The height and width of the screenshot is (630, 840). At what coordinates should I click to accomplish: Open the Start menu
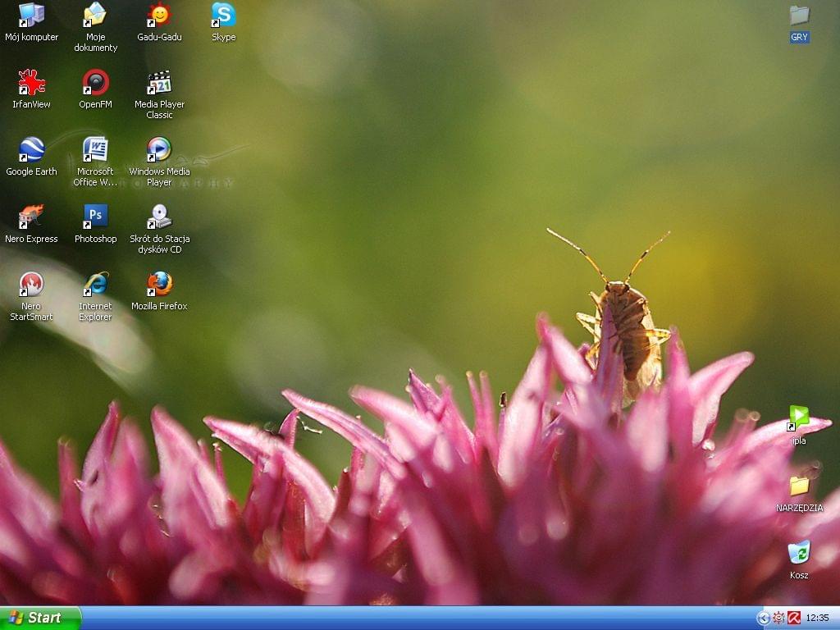[x=40, y=618]
